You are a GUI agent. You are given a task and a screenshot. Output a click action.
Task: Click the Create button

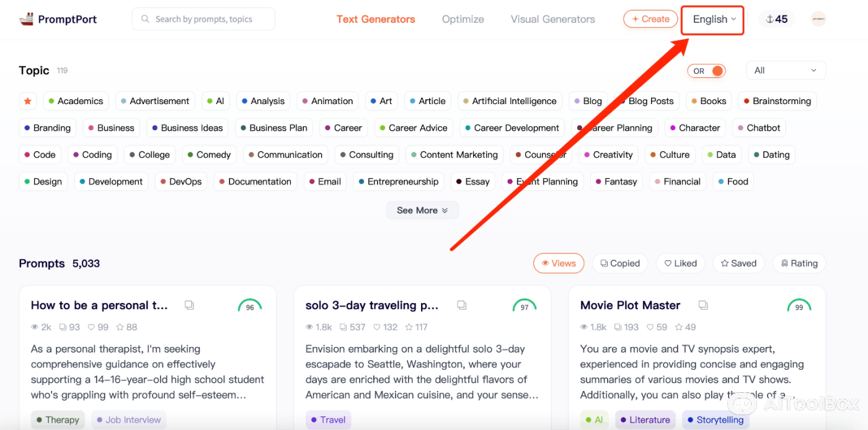tap(650, 19)
